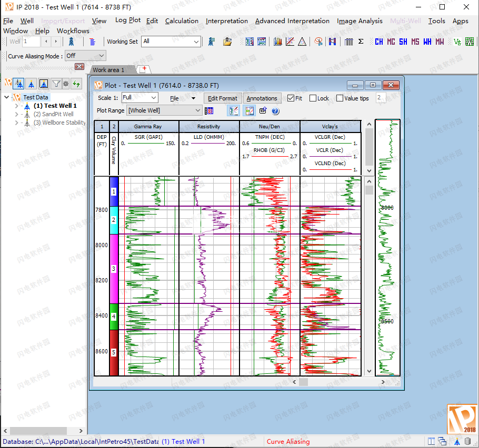Open the data table grid icon
Image resolution: width=479 pixels, height=448 pixels.
point(348,42)
